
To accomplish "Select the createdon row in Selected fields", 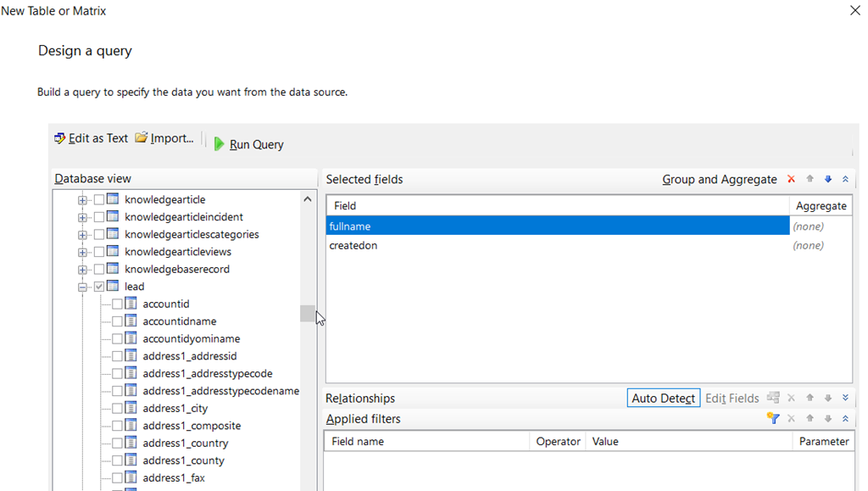I will coord(558,245).
